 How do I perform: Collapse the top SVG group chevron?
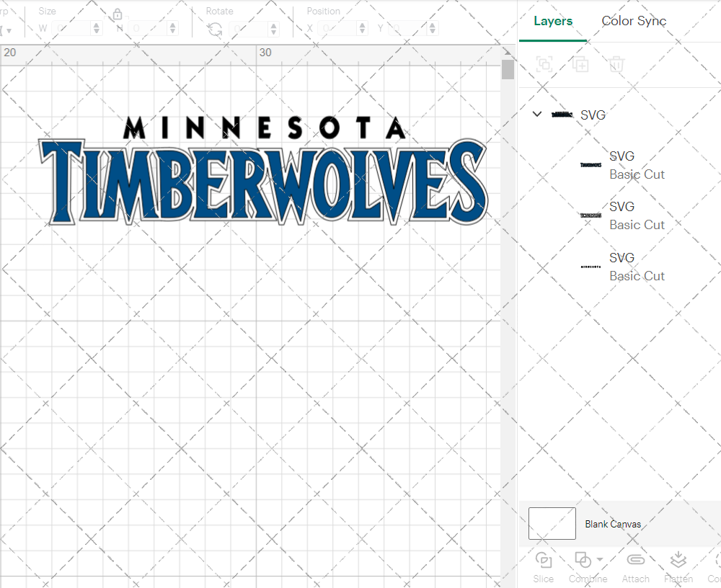[536, 114]
